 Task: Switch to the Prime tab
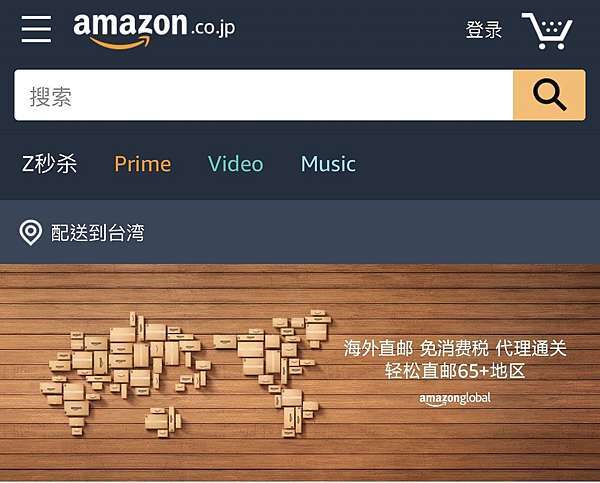143,164
